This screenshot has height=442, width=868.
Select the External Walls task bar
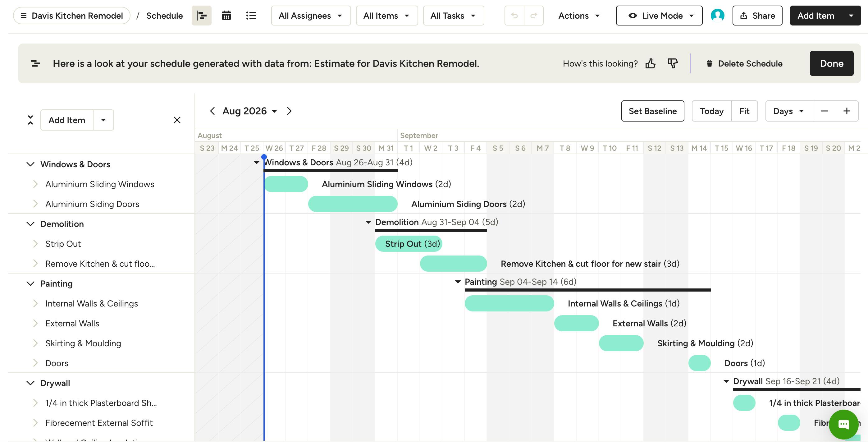coord(577,323)
